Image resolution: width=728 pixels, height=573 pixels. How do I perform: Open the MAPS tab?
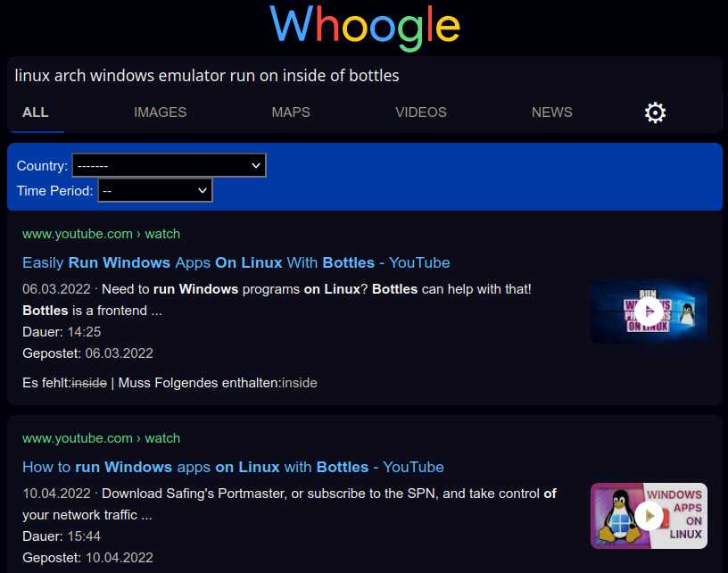coord(291,112)
